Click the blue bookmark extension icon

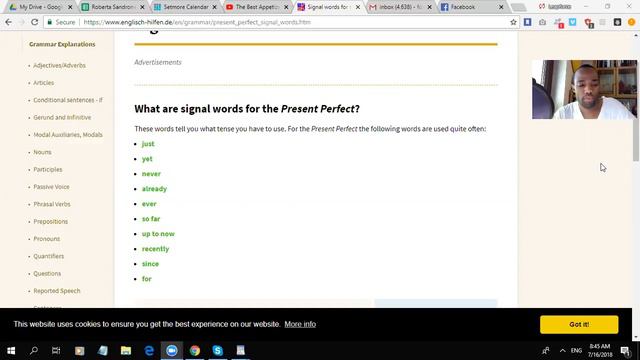[x=528, y=22]
